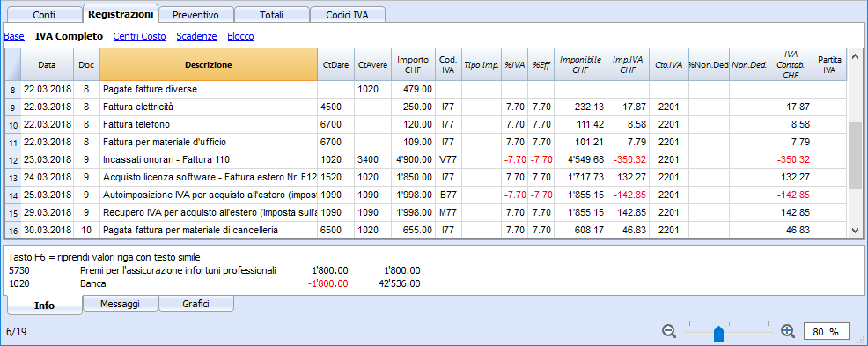
Task: Click the 'Pagate fatture diverse' description cell
Action: click(x=209, y=89)
